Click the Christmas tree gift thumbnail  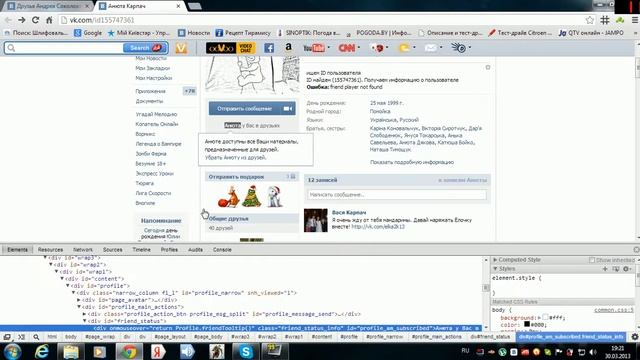click(251, 196)
